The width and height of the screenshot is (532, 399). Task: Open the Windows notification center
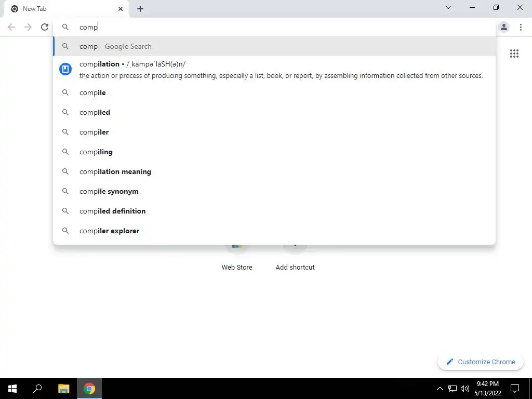[x=515, y=389]
